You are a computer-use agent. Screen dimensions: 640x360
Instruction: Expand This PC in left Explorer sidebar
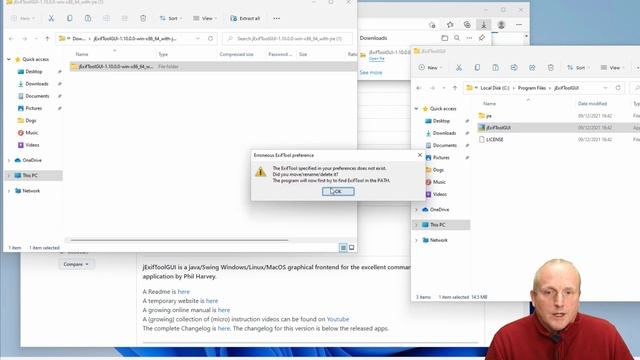pyautogui.click(x=9, y=176)
